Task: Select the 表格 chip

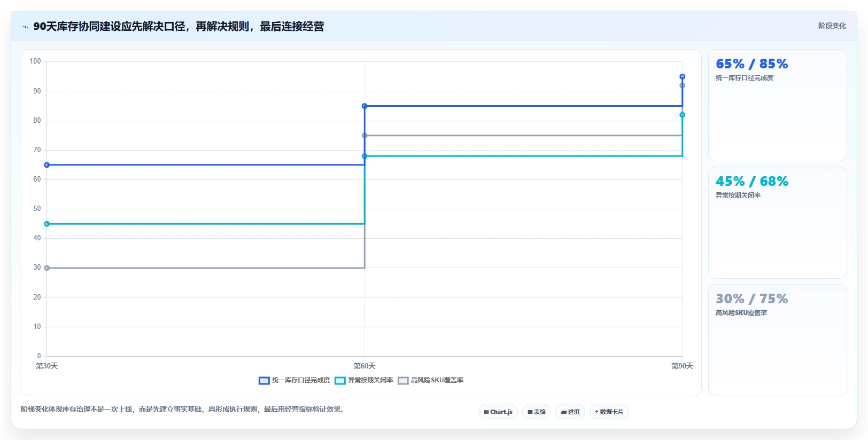Action: pyautogui.click(x=537, y=412)
